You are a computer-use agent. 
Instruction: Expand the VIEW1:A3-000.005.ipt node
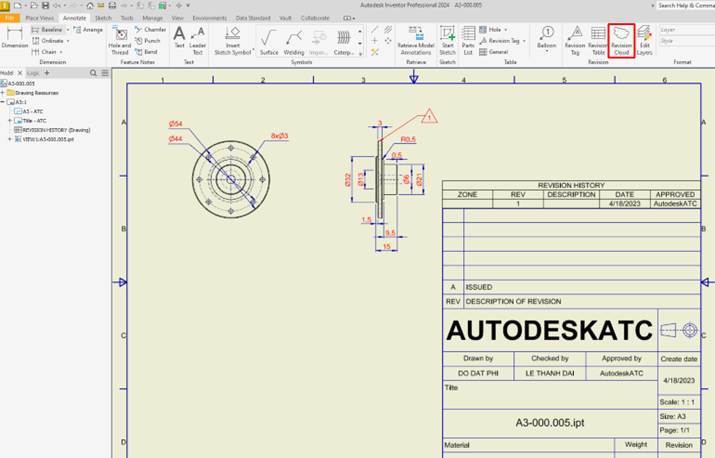(x=10, y=139)
